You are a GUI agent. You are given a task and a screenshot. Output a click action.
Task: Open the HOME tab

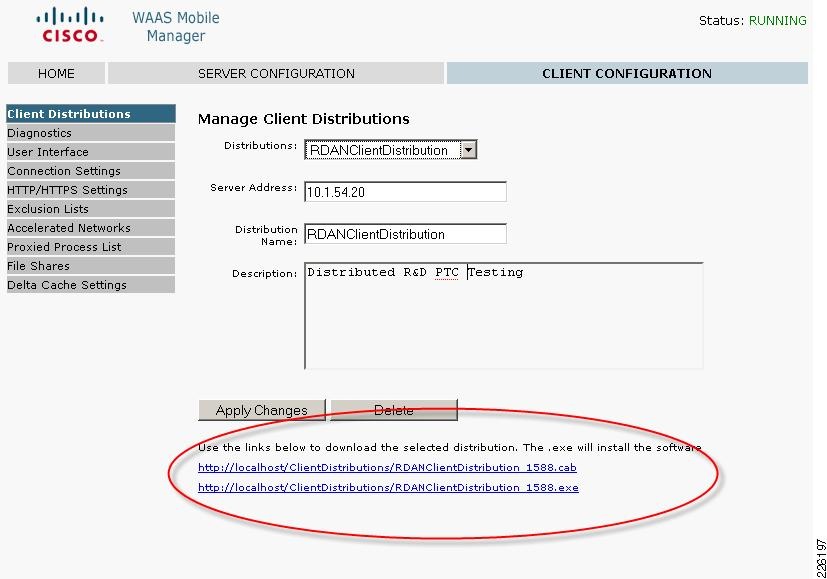(56, 73)
